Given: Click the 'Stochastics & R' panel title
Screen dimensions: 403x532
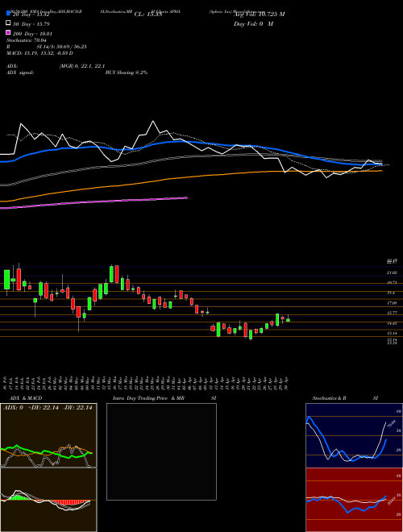Looking at the screenshot, I should (330, 398).
